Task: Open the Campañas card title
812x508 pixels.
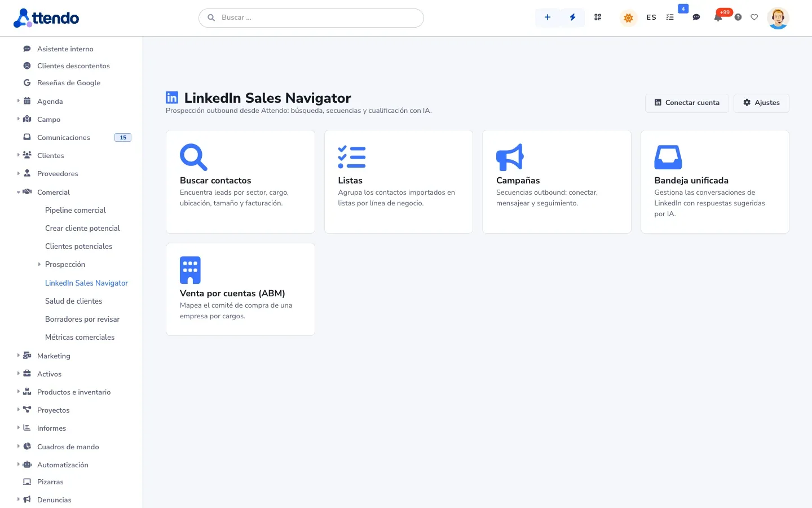Action: (x=518, y=181)
